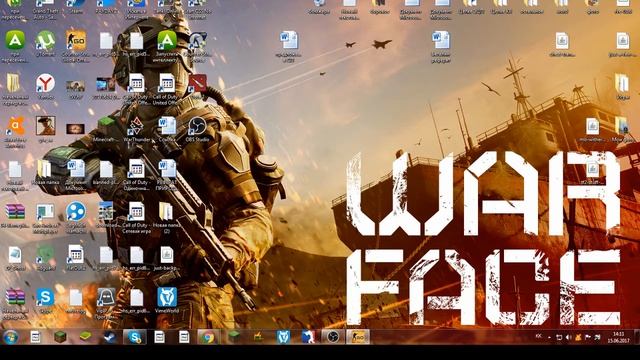
Task: Select the green A icon labeled Запустить
Action: pos(167,41)
